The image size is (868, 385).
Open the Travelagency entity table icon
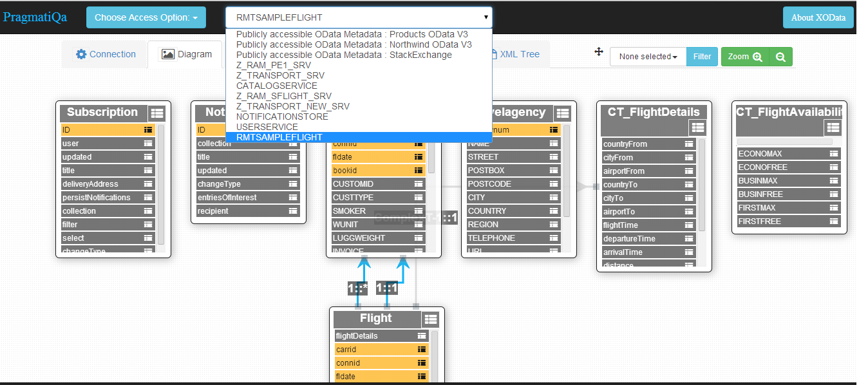tap(563, 113)
